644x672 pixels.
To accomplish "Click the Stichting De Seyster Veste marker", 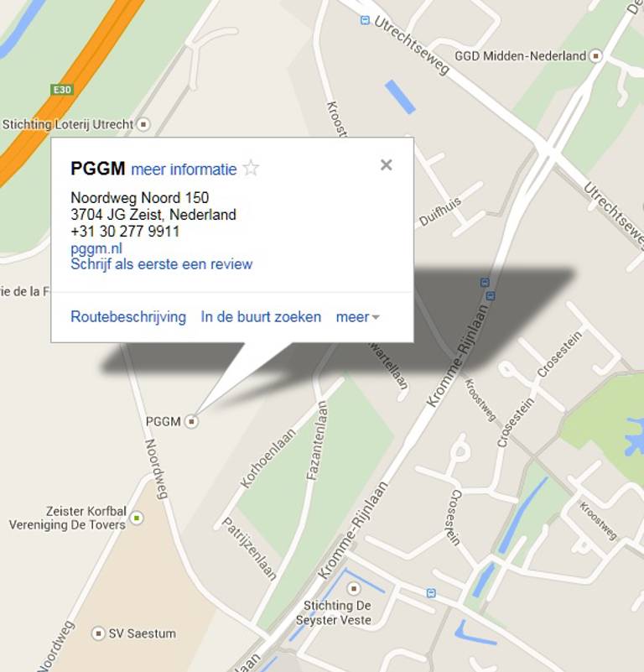I will (354, 588).
